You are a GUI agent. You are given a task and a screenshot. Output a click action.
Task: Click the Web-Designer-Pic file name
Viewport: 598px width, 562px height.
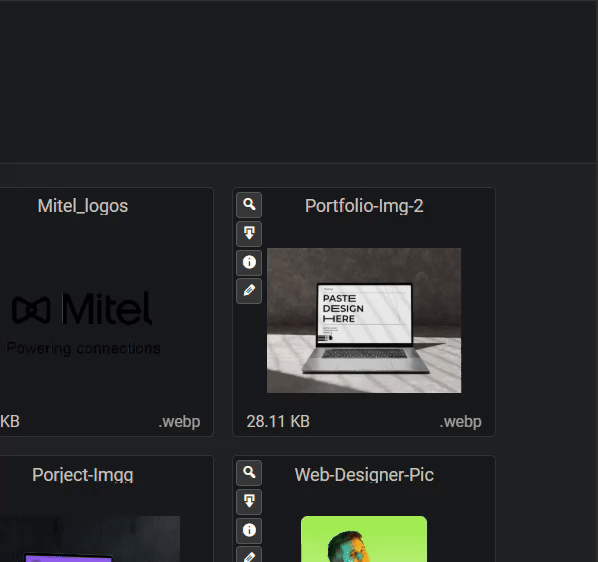click(x=364, y=475)
